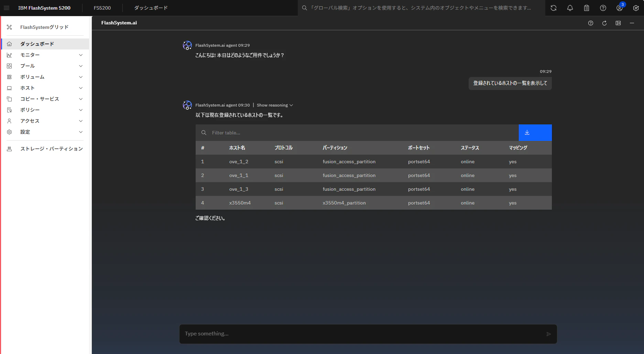Click the FS5200 system name

(x=102, y=8)
